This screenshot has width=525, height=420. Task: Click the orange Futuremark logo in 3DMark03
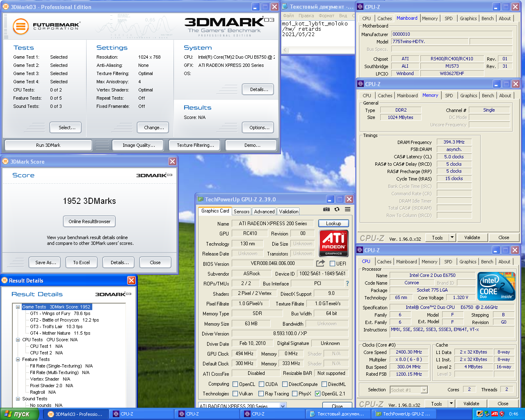tap(21, 26)
